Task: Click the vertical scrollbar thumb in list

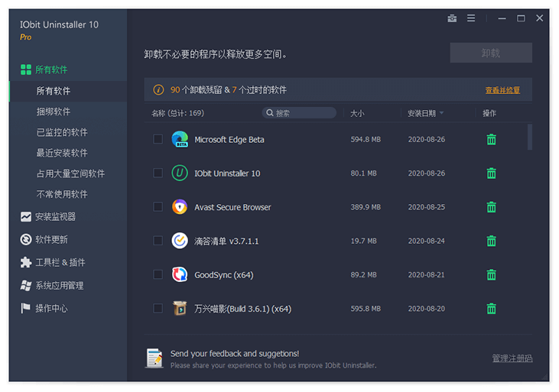Action: pyautogui.click(x=530, y=137)
